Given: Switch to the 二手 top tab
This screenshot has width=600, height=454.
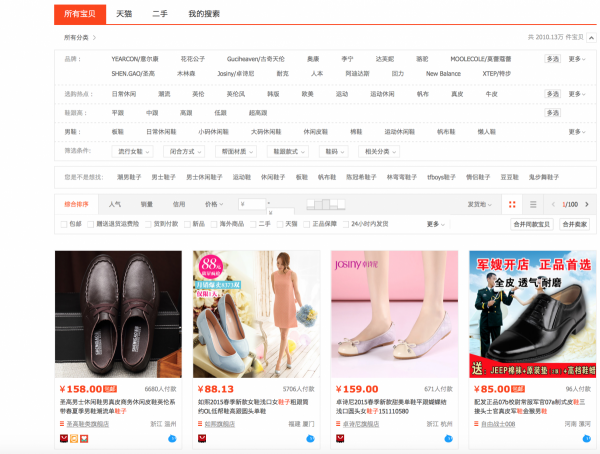Looking at the screenshot, I should [x=160, y=14].
